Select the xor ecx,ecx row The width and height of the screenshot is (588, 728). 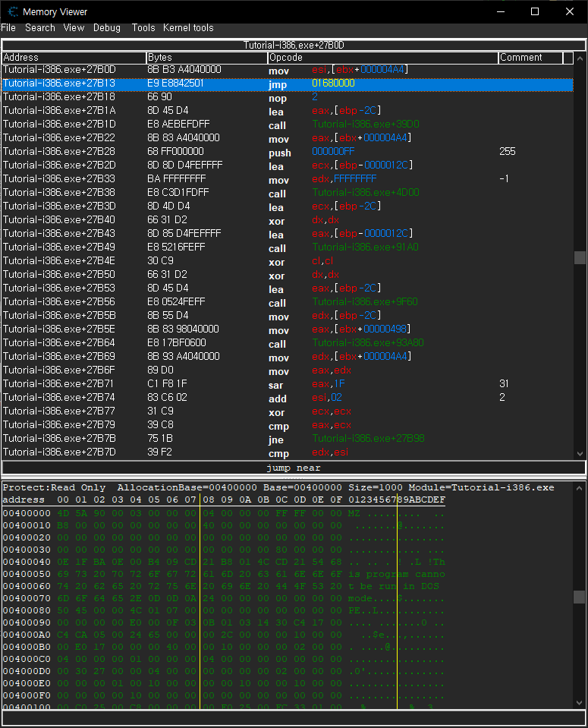point(288,411)
